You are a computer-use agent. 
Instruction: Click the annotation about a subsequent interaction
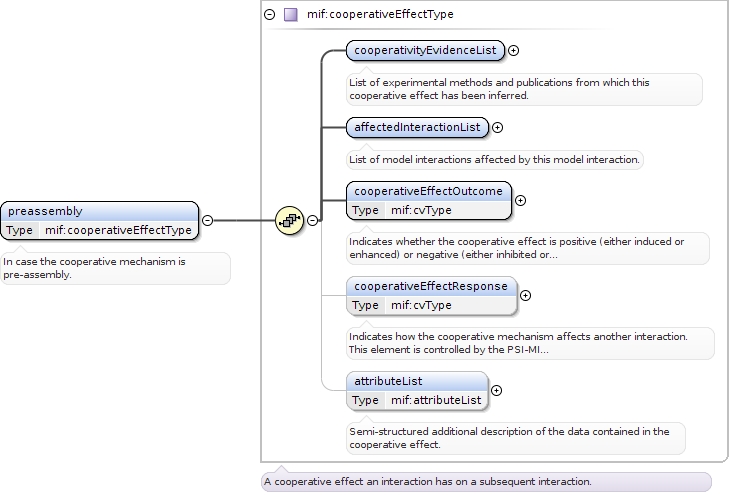[x=427, y=482]
